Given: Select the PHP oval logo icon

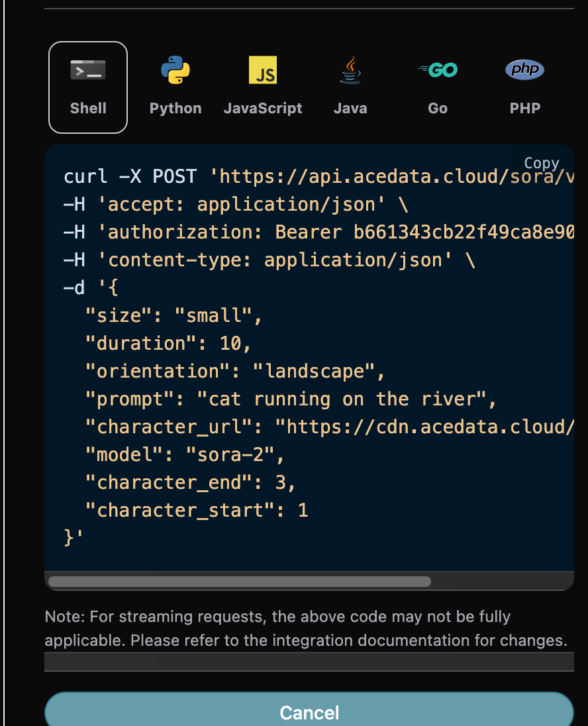Looking at the screenshot, I should point(524,70).
